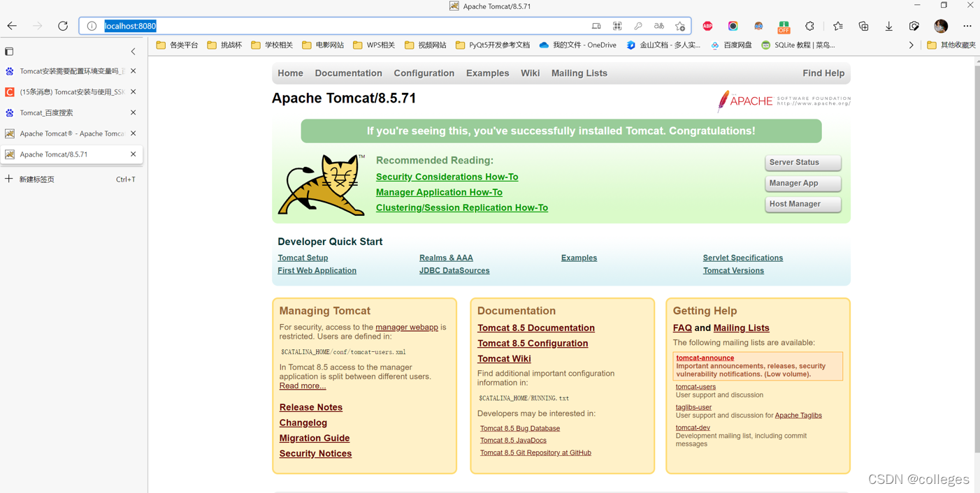Open Clustering/Session Replication How-To link
This screenshot has height=493, width=980.
461,207
